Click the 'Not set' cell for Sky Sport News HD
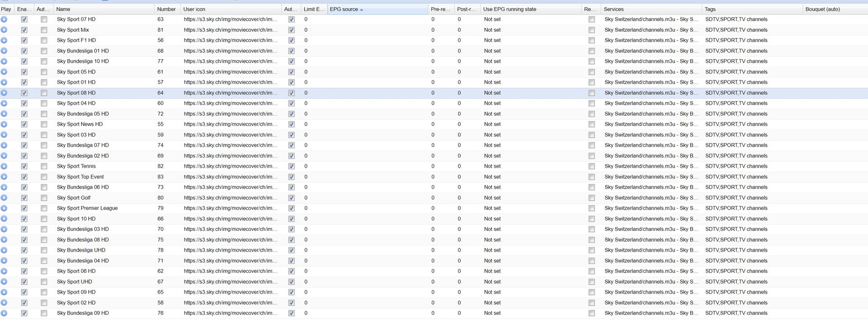The height and width of the screenshot is (327, 868). (531, 124)
